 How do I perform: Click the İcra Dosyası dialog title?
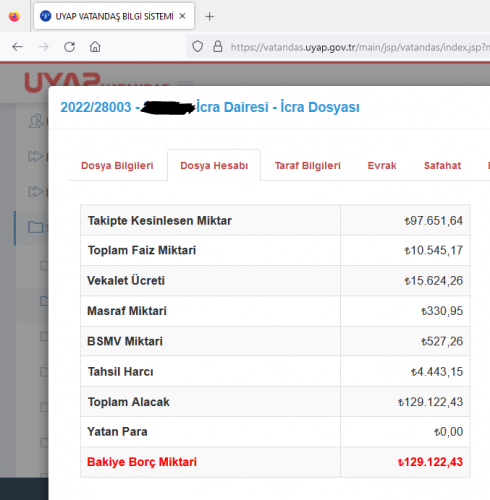pyautogui.click(x=210, y=107)
